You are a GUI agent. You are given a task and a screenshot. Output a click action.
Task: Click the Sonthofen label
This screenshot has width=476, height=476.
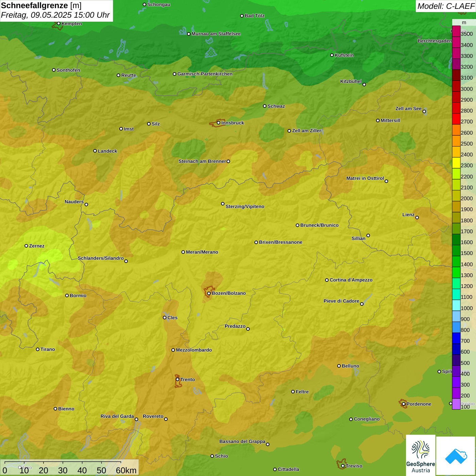click(x=68, y=70)
